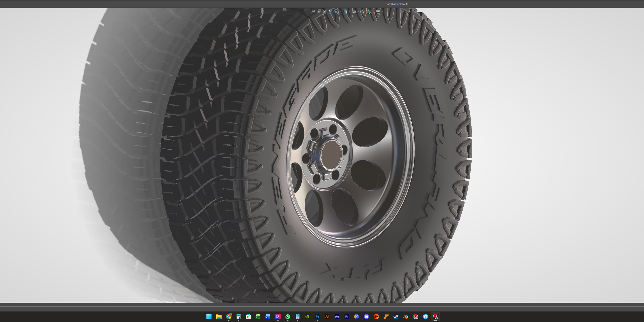The image size is (644, 322).
Task: Open the View Settings monitor icon
Action: [378, 12]
